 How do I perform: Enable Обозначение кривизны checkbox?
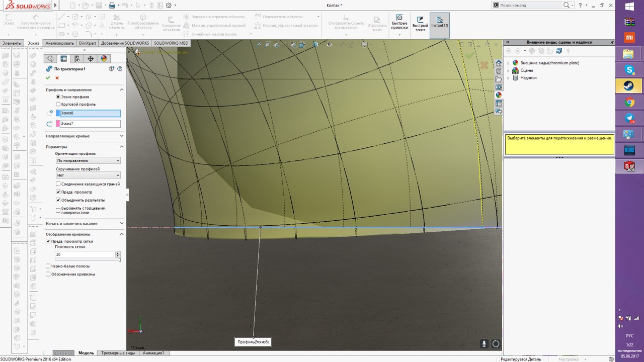[48, 274]
